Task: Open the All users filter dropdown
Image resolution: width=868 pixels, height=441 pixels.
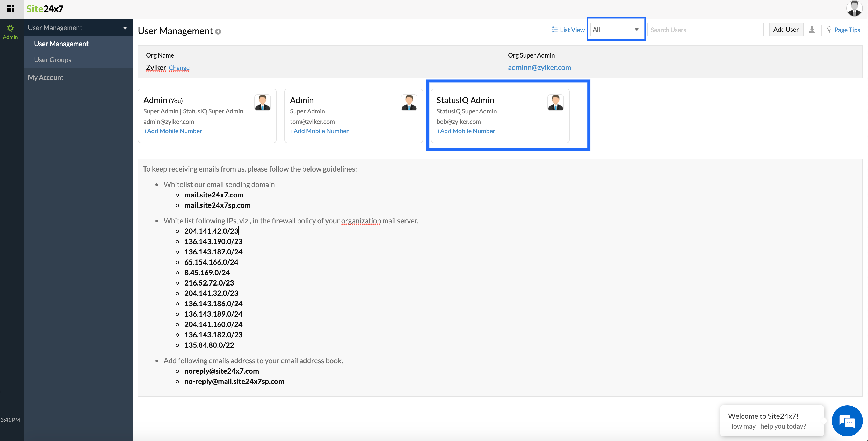Action: click(x=616, y=29)
